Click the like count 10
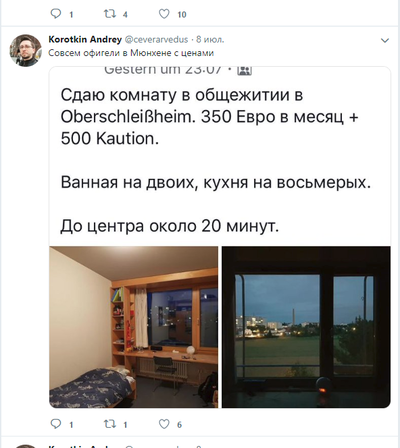400x448 pixels. coord(182,15)
